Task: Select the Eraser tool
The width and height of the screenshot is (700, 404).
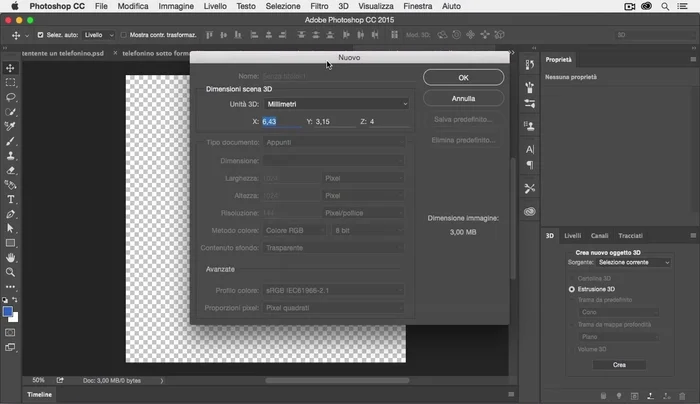Action: (11, 171)
